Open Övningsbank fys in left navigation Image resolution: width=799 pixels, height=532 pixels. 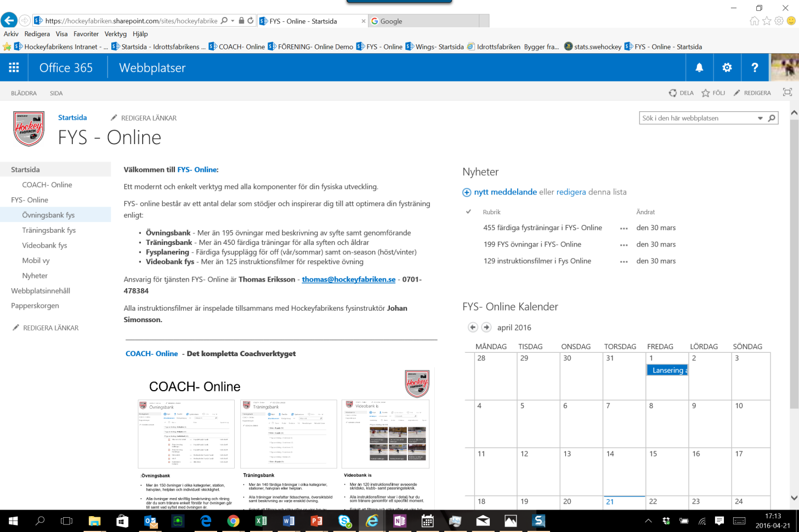click(48, 215)
